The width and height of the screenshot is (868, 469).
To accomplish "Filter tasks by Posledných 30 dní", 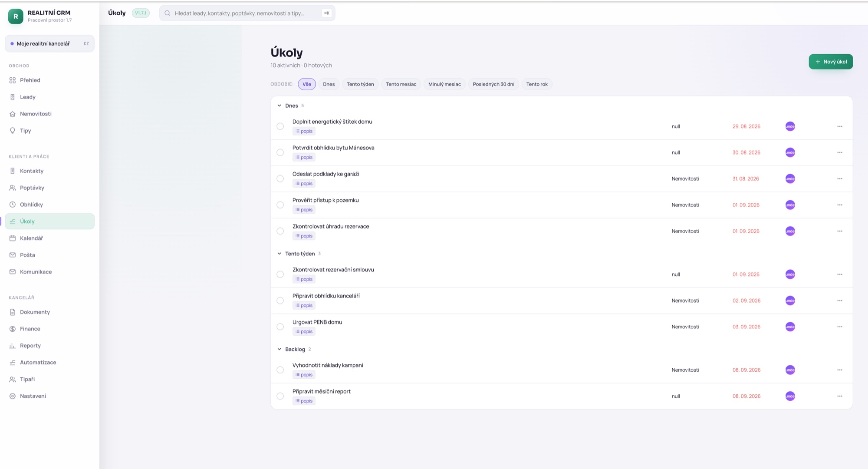I will [493, 84].
